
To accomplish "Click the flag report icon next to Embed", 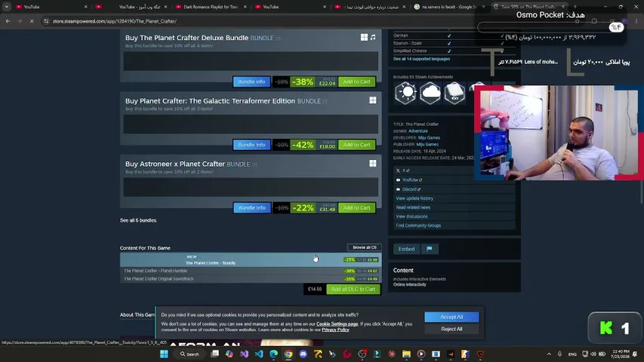I will (429, 249).
